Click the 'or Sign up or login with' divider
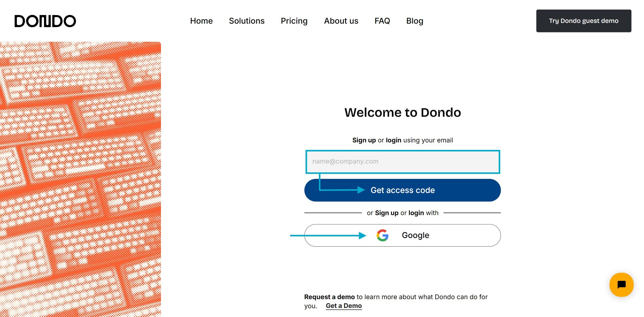644x317 pixels. click(403, 213)
